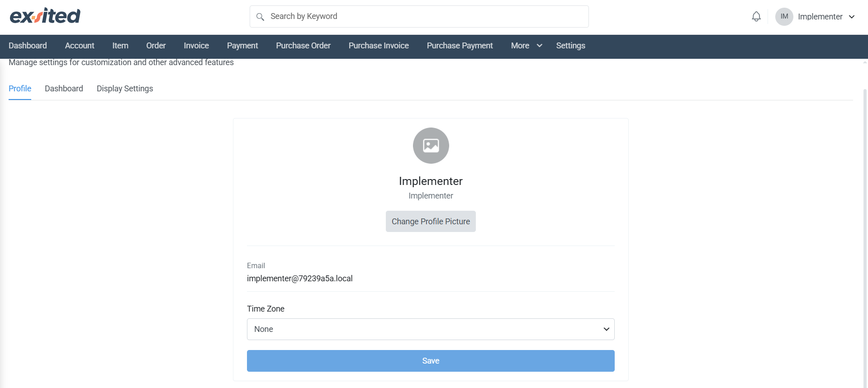
Task: Open Dashboard in the top navigation bar
Action: coord(28,46)
